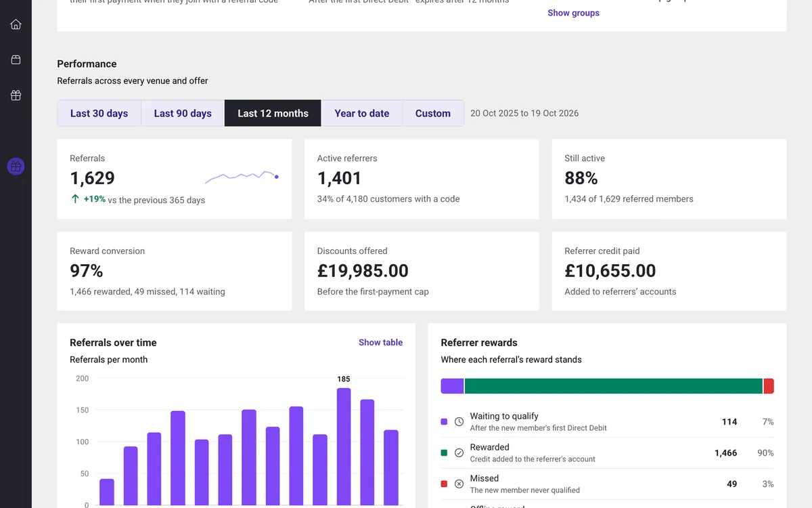Click the 185 label above the chart bar
812x508 pixels.
[x=344, y=379]
